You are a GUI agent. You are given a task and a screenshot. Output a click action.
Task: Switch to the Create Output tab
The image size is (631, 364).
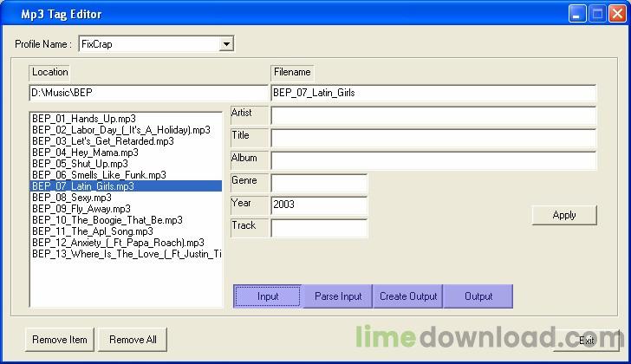tap(408, 296)
